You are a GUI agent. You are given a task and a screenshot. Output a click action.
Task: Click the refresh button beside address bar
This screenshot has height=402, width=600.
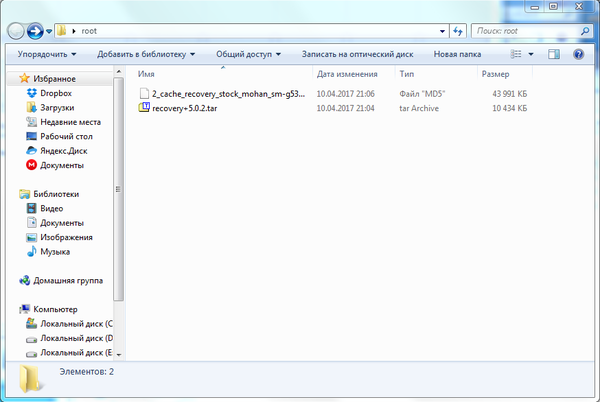point(457,31)
